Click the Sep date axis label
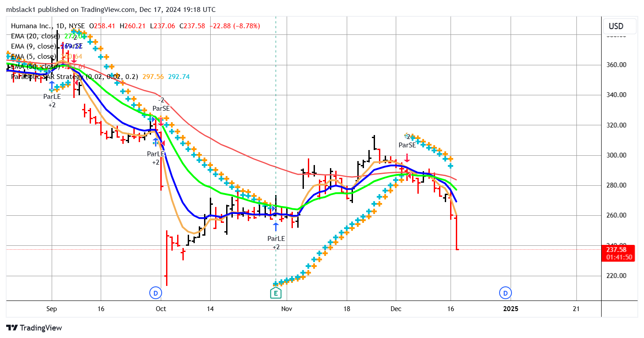This screenshot has height=338, width=644. (x=52, y=309)
